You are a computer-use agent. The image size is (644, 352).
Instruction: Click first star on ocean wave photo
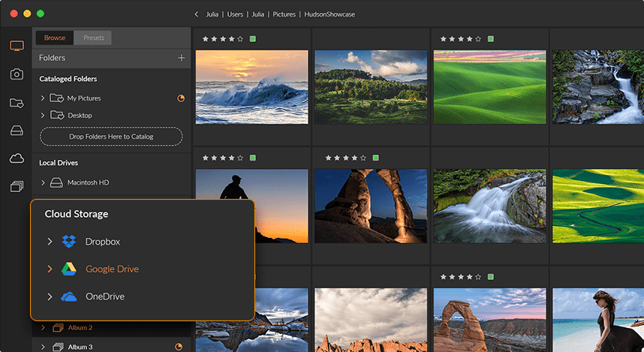point(206,39)
